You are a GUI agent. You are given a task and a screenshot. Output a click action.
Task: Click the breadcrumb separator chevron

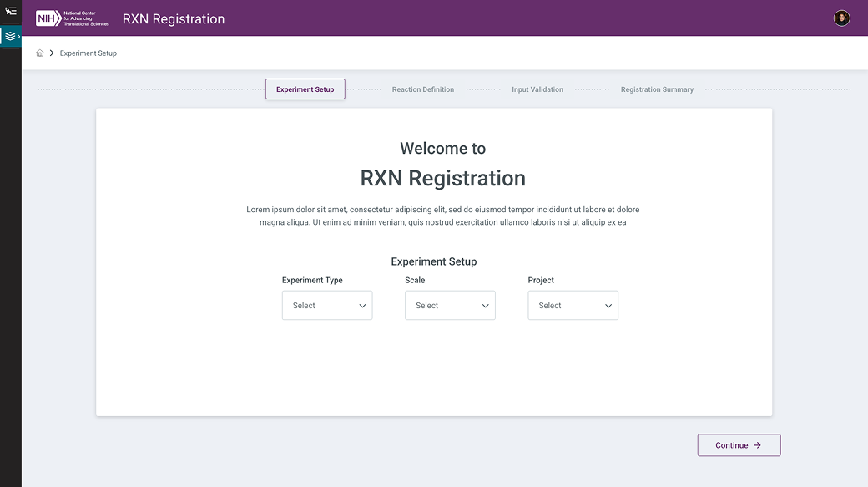tap(52, 53)
